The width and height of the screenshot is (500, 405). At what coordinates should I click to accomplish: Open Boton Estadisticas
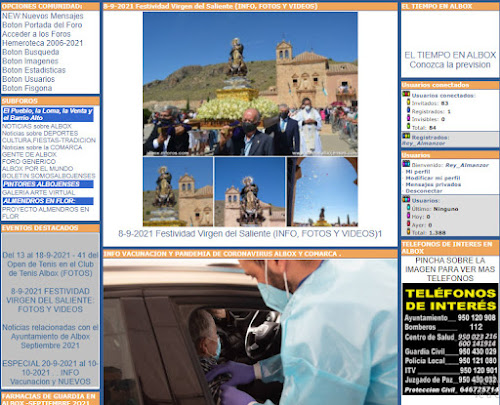(x=34, y=70)
